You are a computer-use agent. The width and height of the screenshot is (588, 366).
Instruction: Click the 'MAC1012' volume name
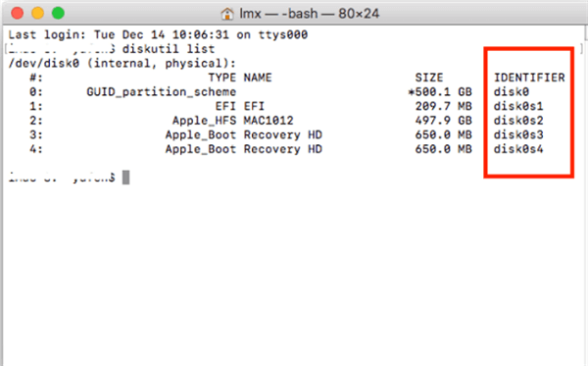(269, 121)
